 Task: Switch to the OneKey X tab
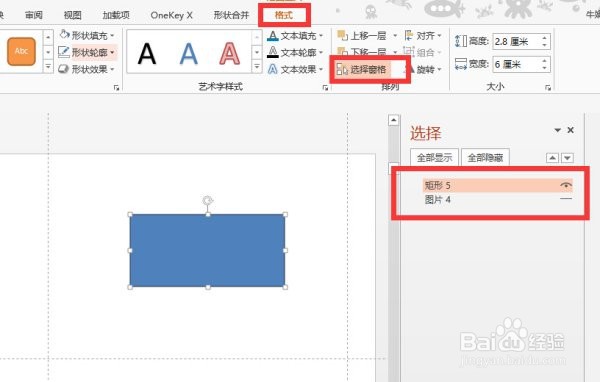171,15
